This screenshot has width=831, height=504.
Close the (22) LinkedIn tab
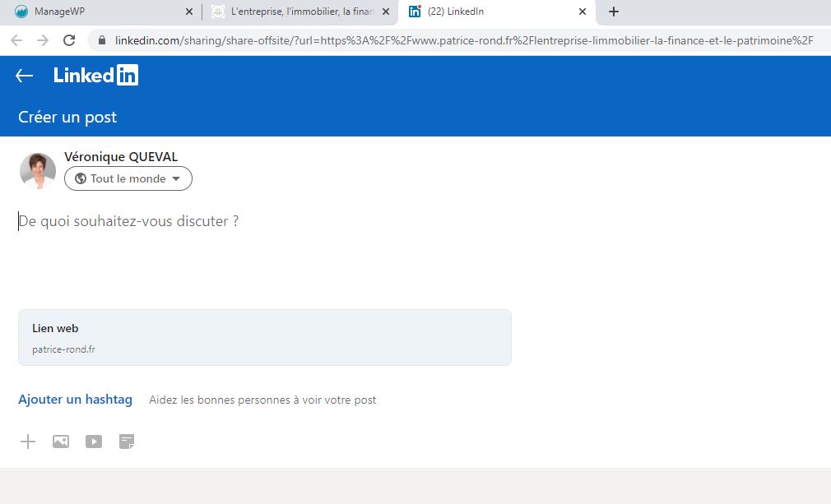[x=583, y=12]
